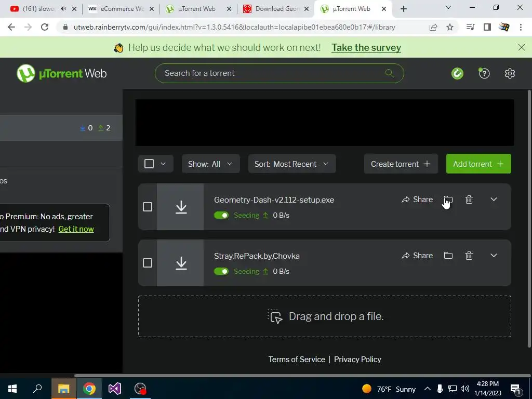Open a new browser tab

pos(403,9)
